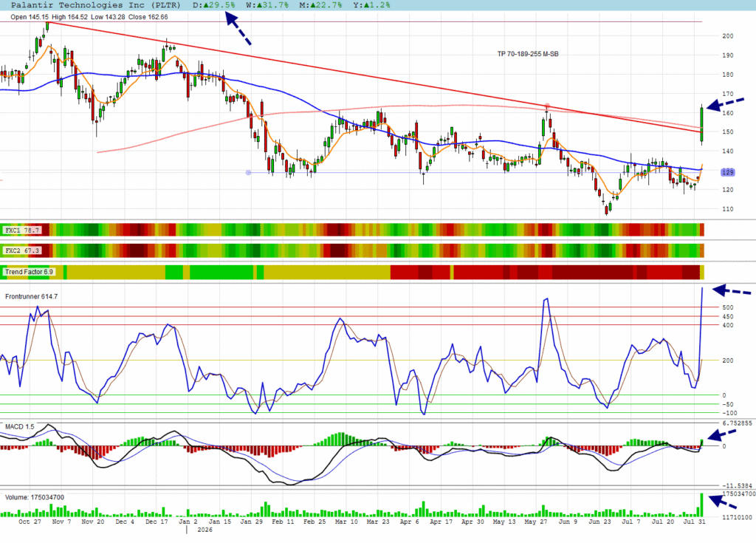Click the Frontrunner 614.7 label
This screenshot has width=756, height=543.
31,296
